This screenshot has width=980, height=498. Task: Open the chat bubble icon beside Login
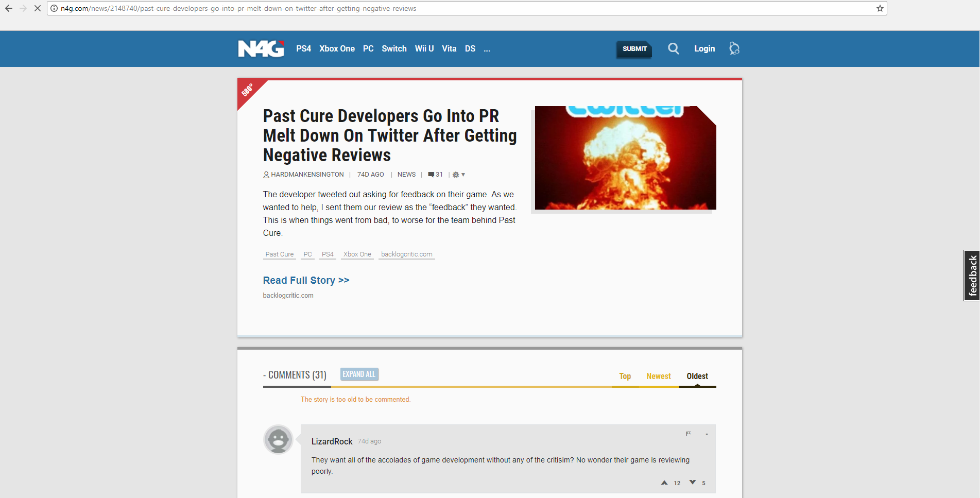tap(734, 48)
